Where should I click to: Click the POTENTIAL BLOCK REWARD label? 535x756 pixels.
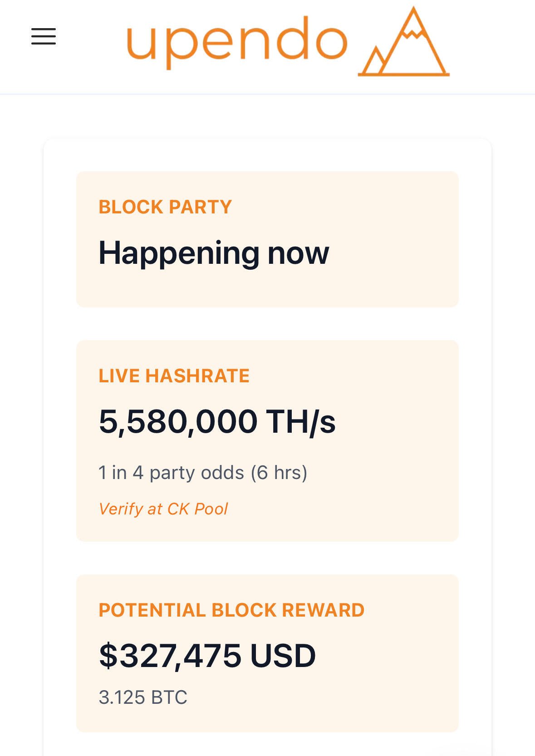(231, 610)
